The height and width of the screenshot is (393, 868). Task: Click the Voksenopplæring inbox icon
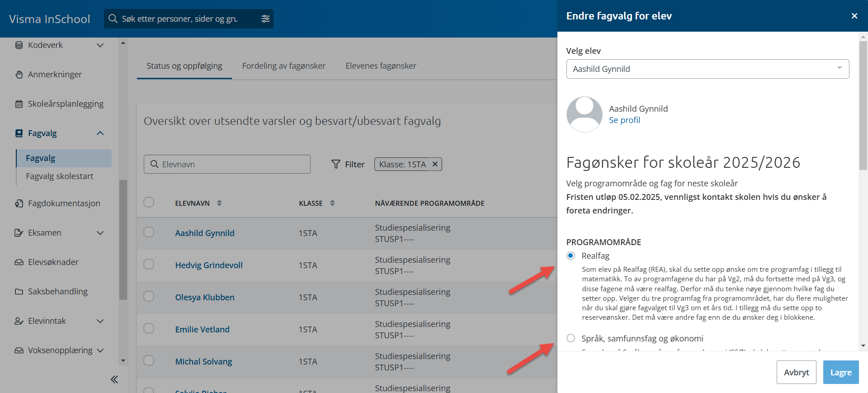pos(19,350)
